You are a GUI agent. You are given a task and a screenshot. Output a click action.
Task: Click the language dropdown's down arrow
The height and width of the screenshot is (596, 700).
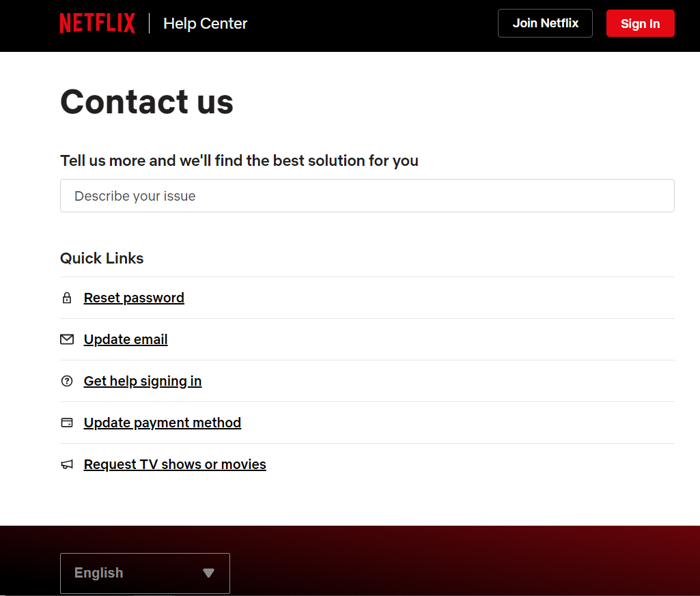(x=208, y=573)
